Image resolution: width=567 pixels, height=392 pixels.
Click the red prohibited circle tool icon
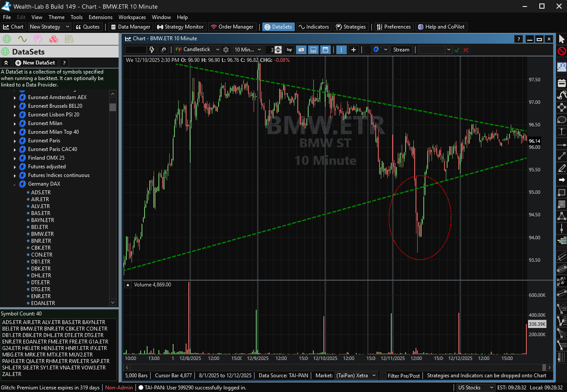tap(561, 51)
